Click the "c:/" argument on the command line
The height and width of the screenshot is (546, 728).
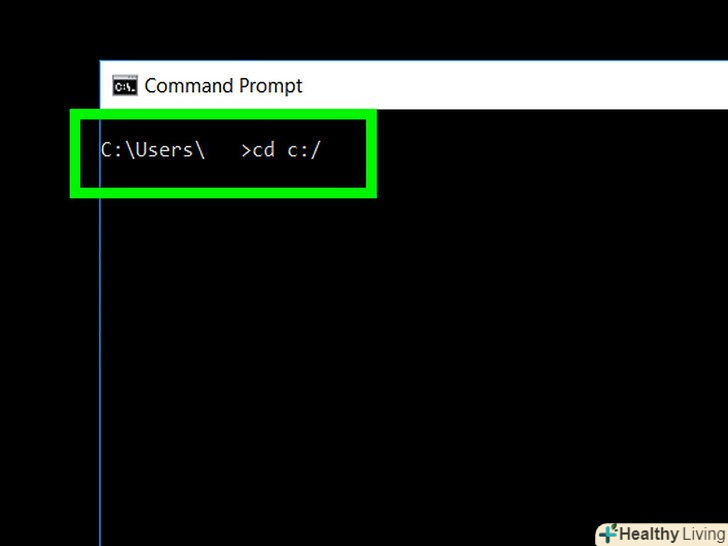point(304,150)
